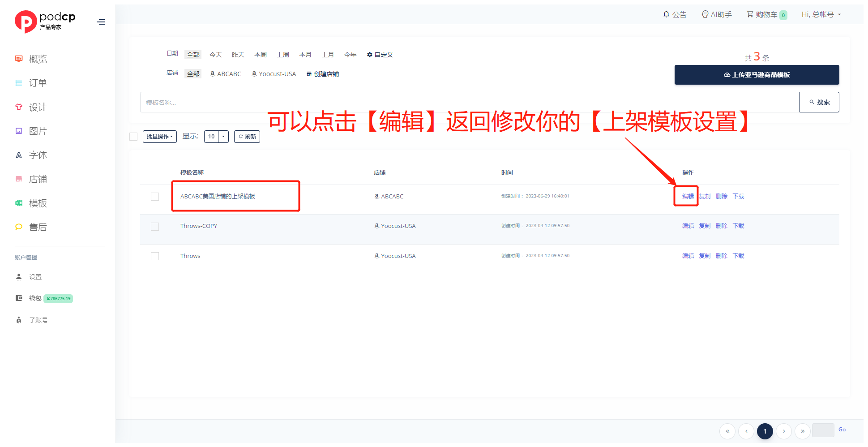Open the 设计 design shirt icon

tap(19, 107)
